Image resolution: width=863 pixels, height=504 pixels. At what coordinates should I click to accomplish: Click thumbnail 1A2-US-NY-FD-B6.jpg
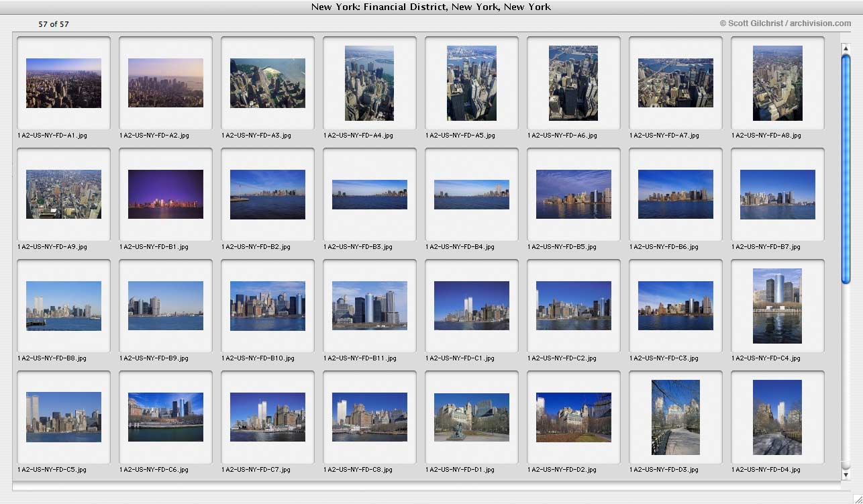click(676, 195)
